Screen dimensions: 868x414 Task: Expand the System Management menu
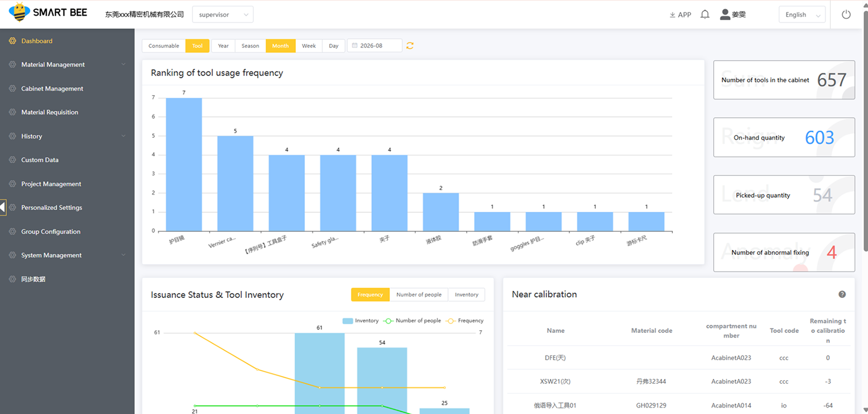67,255
